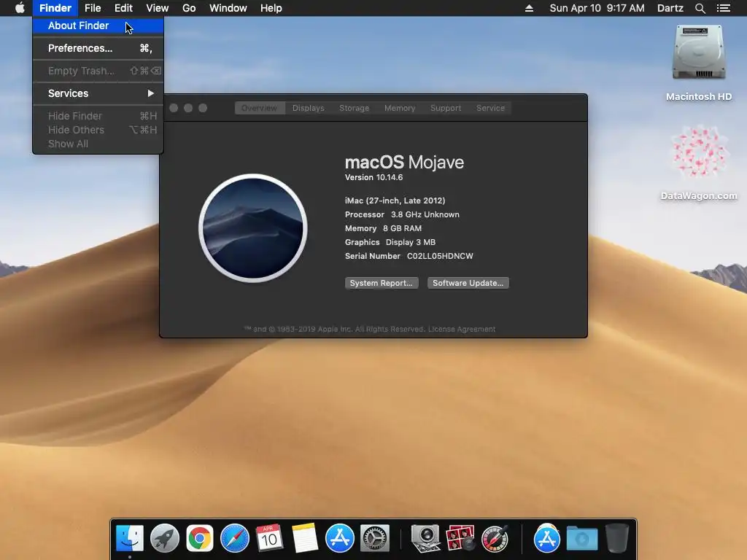The height and width of the screenshot is (560, 747).
Task: Click the Finder menu title
Action: click(x=55, y=8)
